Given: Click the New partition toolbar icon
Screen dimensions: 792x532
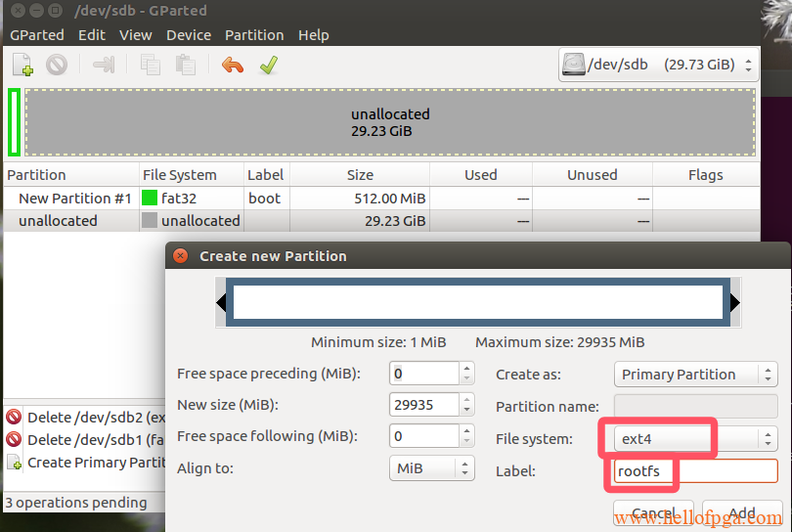Looking at the screenshot, I should [22, 65].
